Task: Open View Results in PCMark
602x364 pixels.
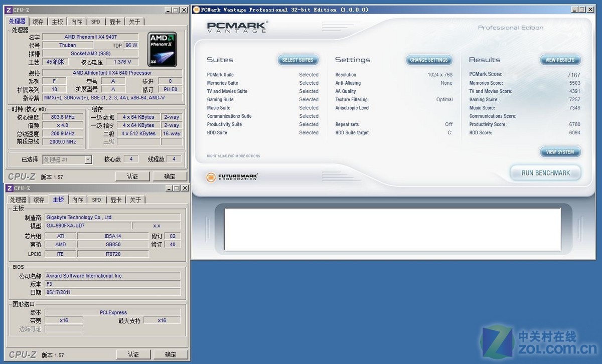Action: (x=560, y=60)
